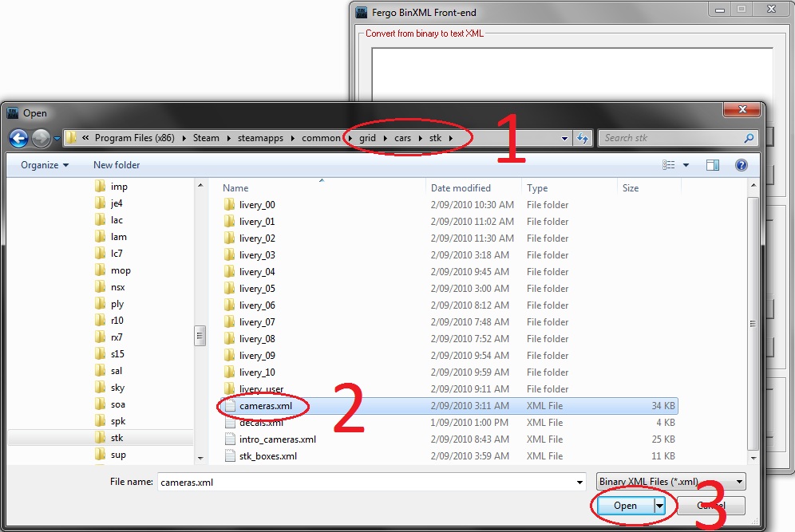Screen dimensions: 795x532
Task: Jump to steamapps in the breadcrumb
Action: coord(260,138)
